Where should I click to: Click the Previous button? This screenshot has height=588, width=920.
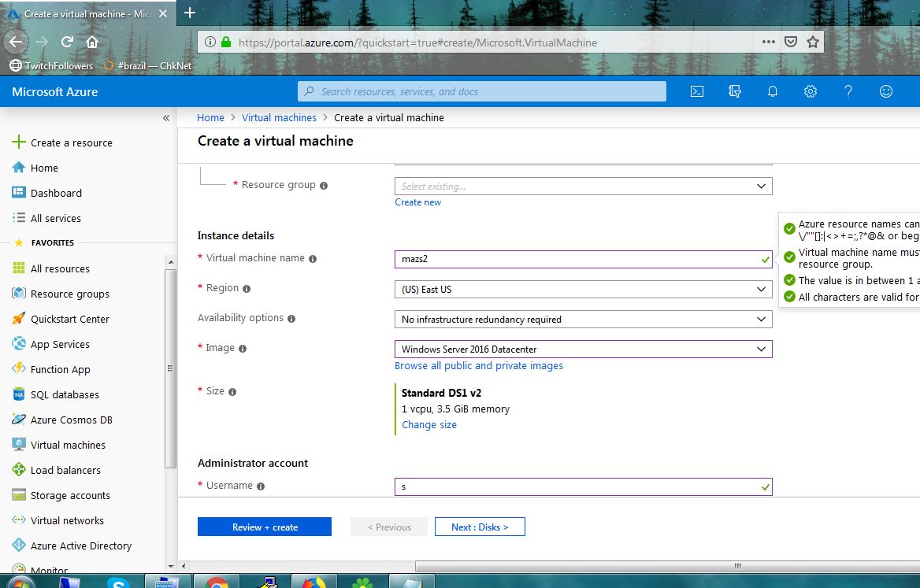click(390, 527)
